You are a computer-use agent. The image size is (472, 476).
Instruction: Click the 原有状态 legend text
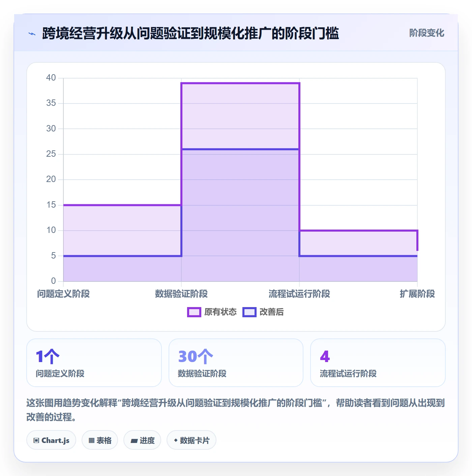point(220,312)
